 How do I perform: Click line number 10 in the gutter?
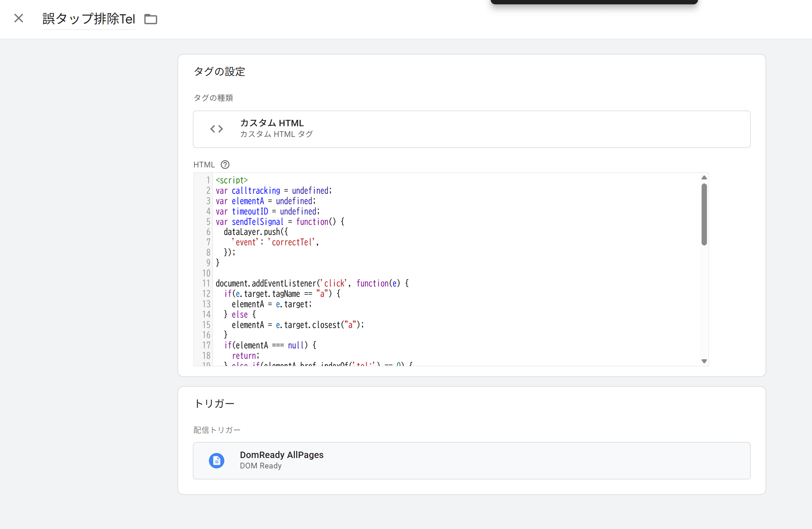[207, 273]
